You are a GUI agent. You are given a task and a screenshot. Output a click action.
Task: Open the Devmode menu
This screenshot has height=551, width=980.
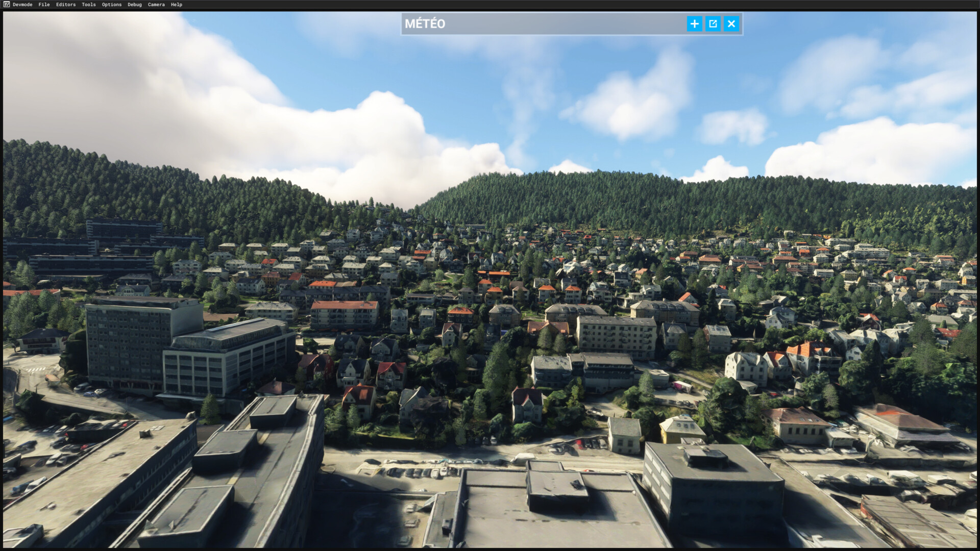22,5
